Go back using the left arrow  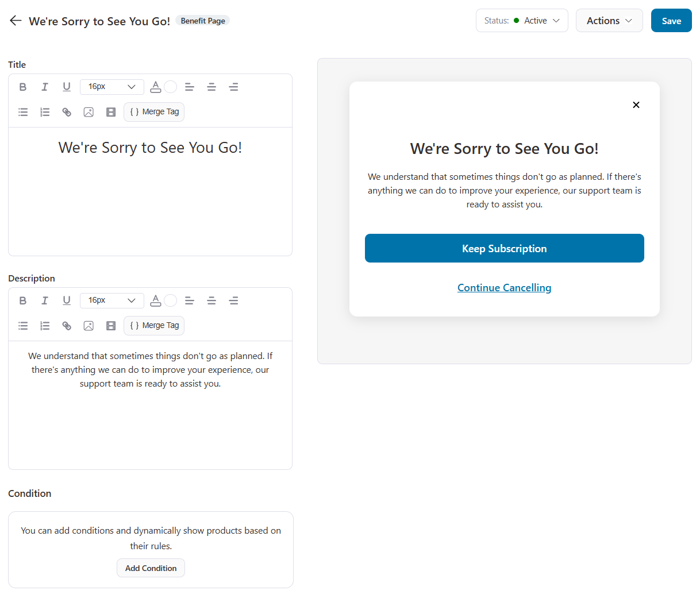[16, 21]
